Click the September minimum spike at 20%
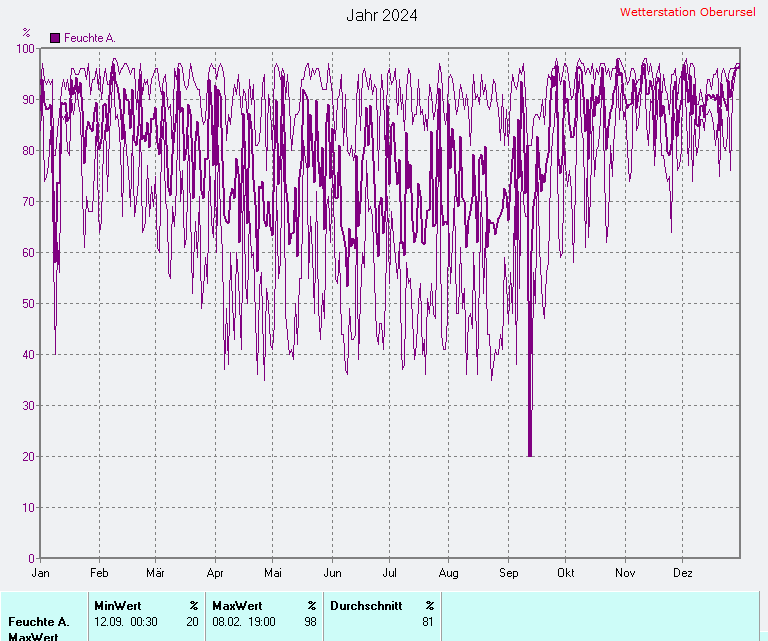Image resolution: width=768 pixels, height=641 pixels. click(530, 453)
